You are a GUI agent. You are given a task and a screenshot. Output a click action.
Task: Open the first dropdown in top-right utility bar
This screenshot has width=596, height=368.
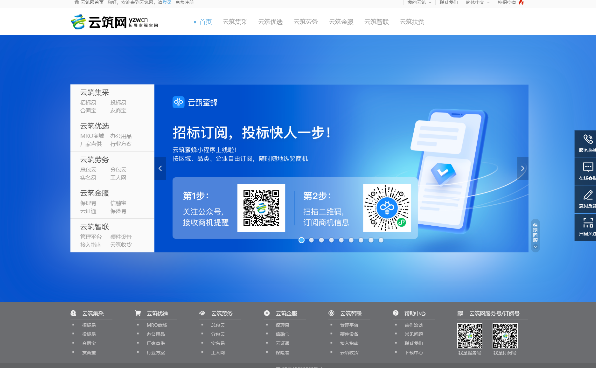point(419,2)
